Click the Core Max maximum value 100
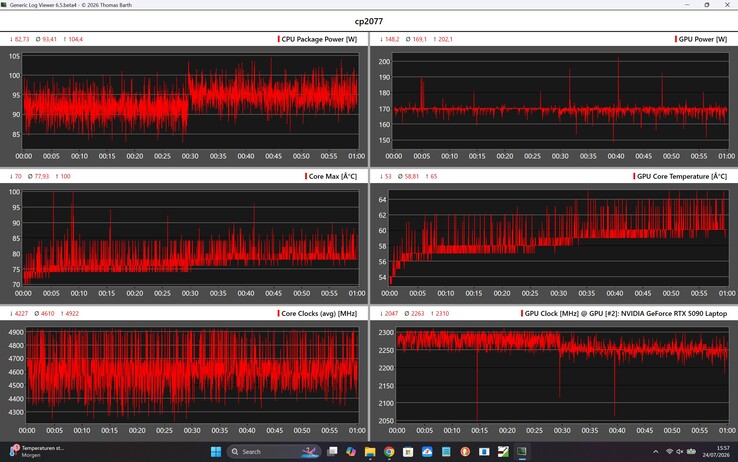738x462 pixels. pyautogui.click(x=65, y=176)
